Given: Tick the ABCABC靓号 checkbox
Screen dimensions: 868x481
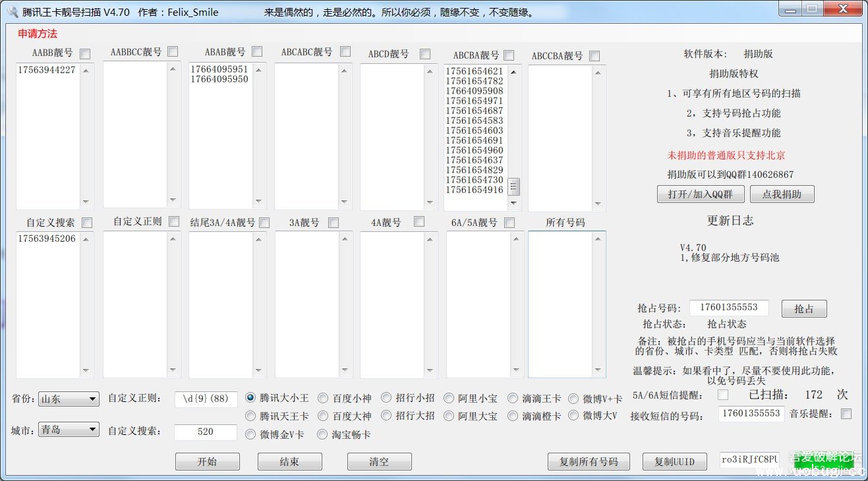Looking at the screenshot, I should 345,51.
